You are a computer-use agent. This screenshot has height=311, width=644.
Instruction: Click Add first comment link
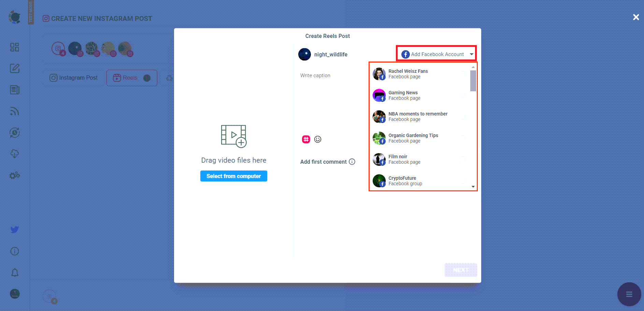[x=323, y=162]
